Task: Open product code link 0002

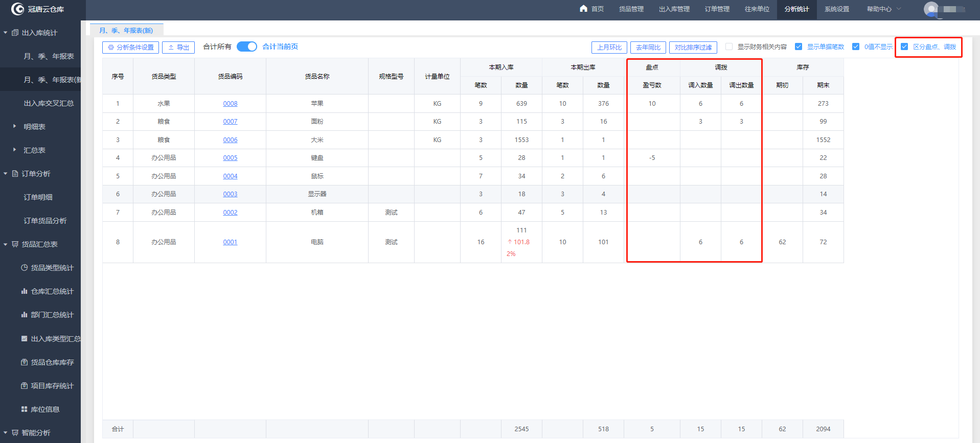Action: (x=230, y=213)
